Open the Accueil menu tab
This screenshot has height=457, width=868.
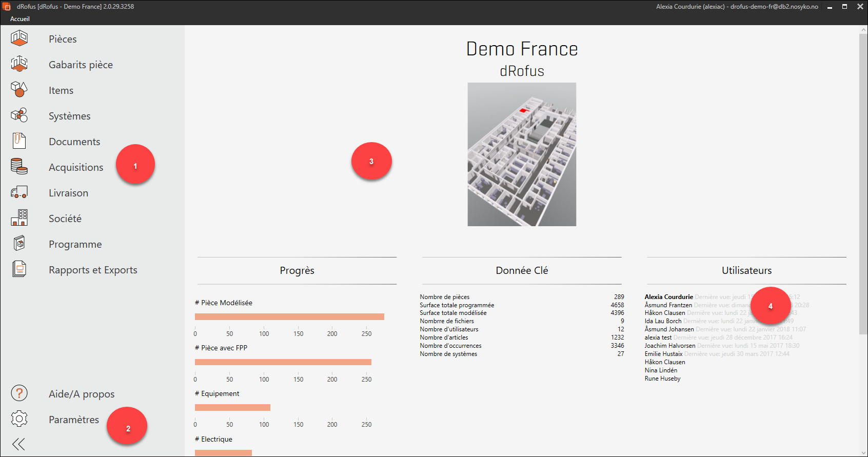point(20,19)
